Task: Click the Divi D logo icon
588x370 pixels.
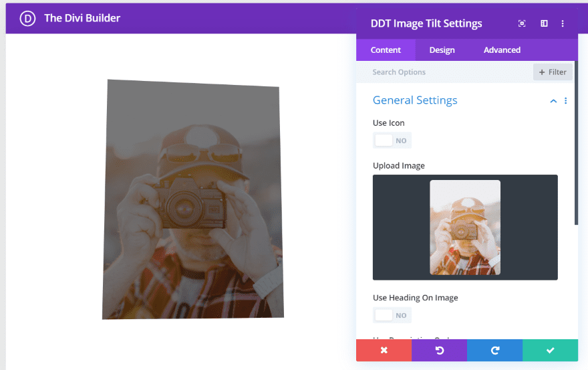Action: coord(27,19)
